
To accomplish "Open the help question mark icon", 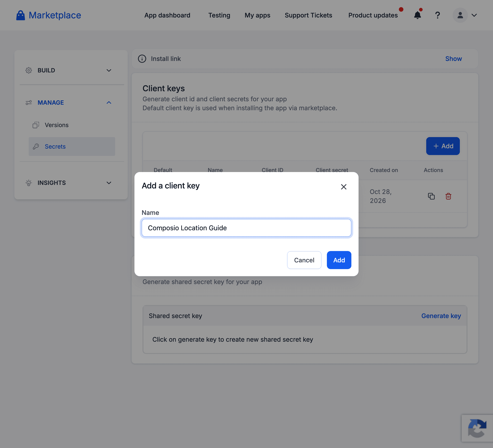I will [x=437, y=15].
